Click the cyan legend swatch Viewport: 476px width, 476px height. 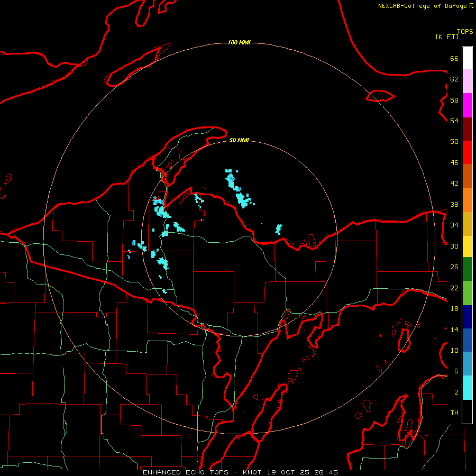pyautogui.click(x=467, y=388)
